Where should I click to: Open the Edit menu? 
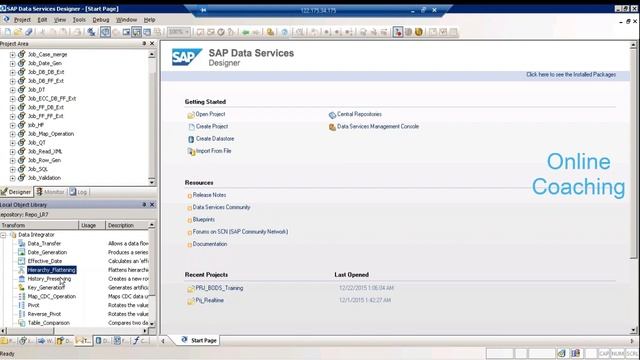(42, 20)
